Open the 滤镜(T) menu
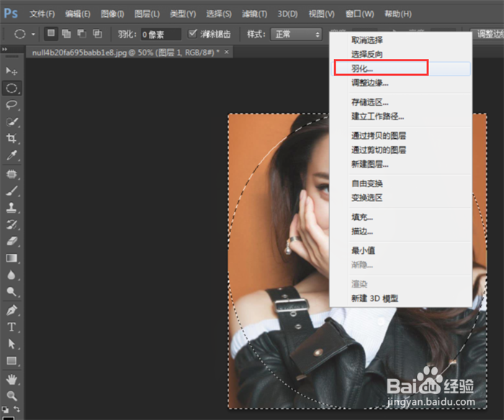Image resolution: width=504 pixels, height=420 pixels. click(x=254, y=14)
